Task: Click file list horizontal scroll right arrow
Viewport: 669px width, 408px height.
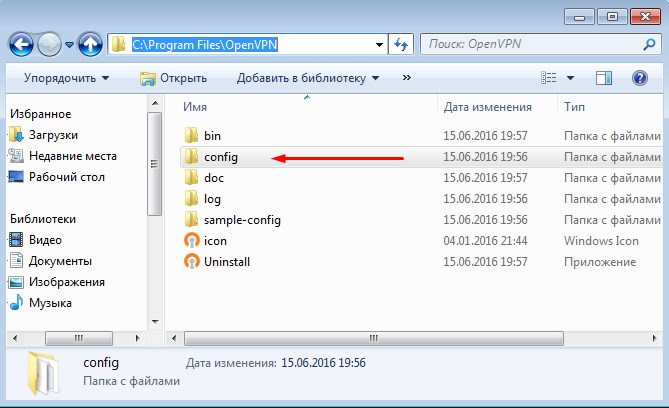Action: pos(654,338)
